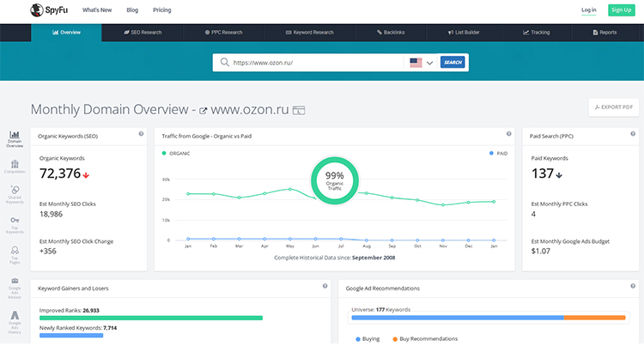Click the www.ozon.ru title link
The image size is (644, 359).
point(250,110)
